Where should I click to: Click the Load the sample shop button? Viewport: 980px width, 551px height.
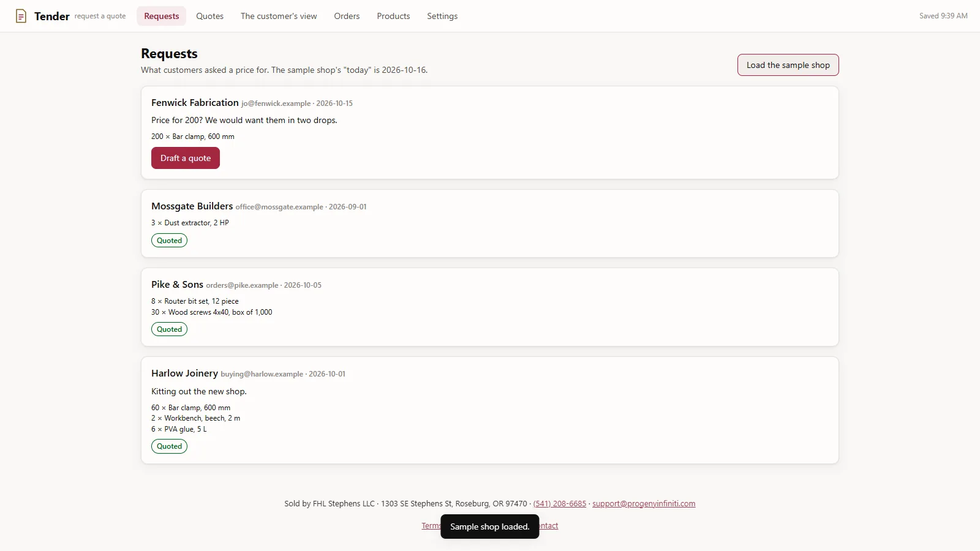pyautogui.click(x=788, y=65)
